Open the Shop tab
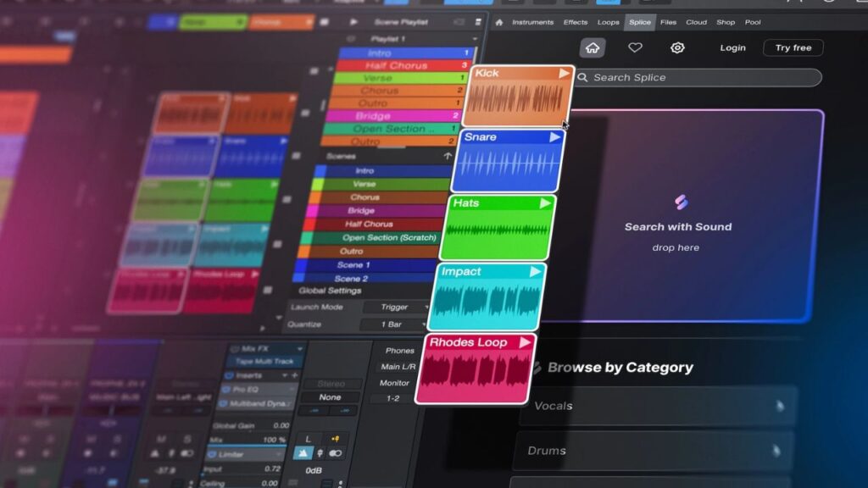 click(726, 22)
